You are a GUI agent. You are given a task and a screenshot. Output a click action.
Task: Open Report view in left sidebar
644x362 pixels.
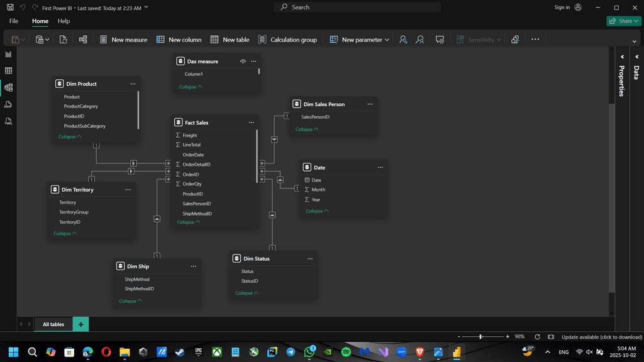(x=8, y=55)
